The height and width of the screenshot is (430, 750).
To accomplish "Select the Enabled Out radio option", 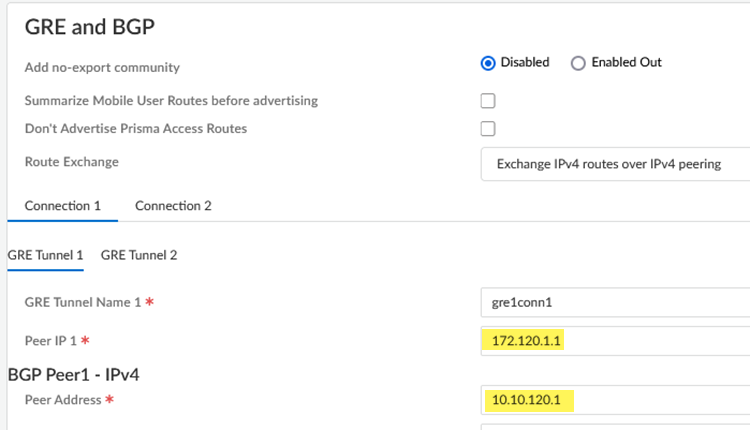I will click(x=578, y=63).
